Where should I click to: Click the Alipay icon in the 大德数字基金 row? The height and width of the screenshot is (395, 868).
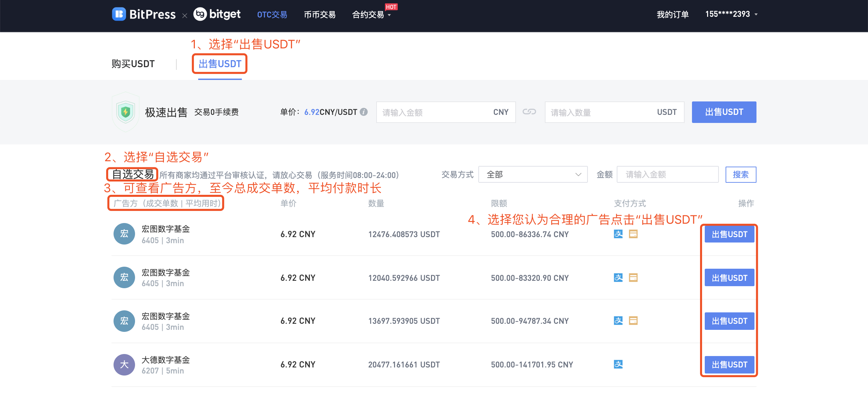point(618,364)
